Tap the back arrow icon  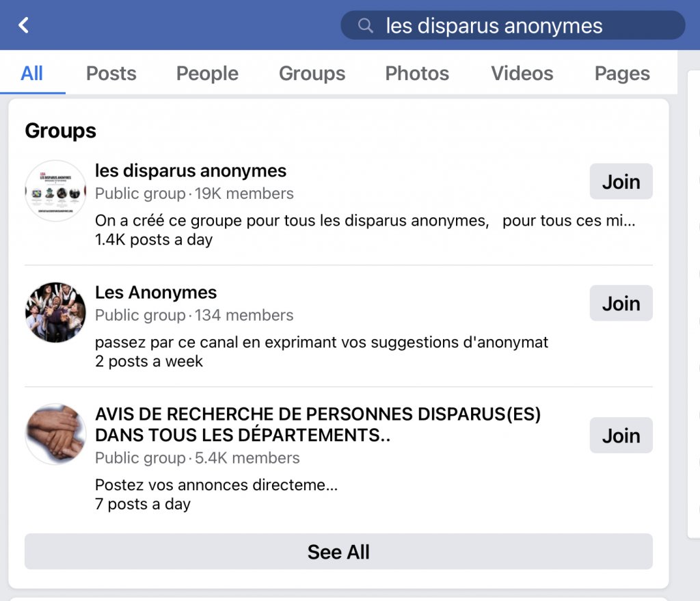point(24,25)
